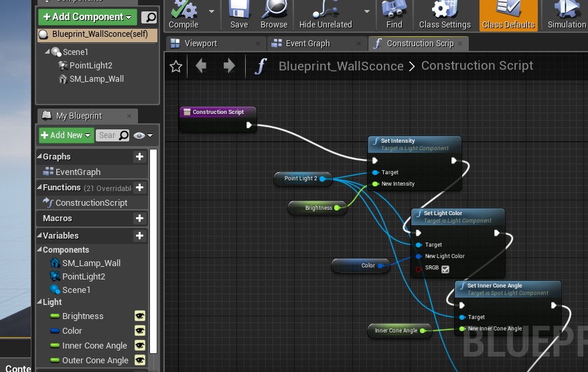Switch to the Viewport tab
The width and height of the screenshot is (588, 372).
pos(200,44)
